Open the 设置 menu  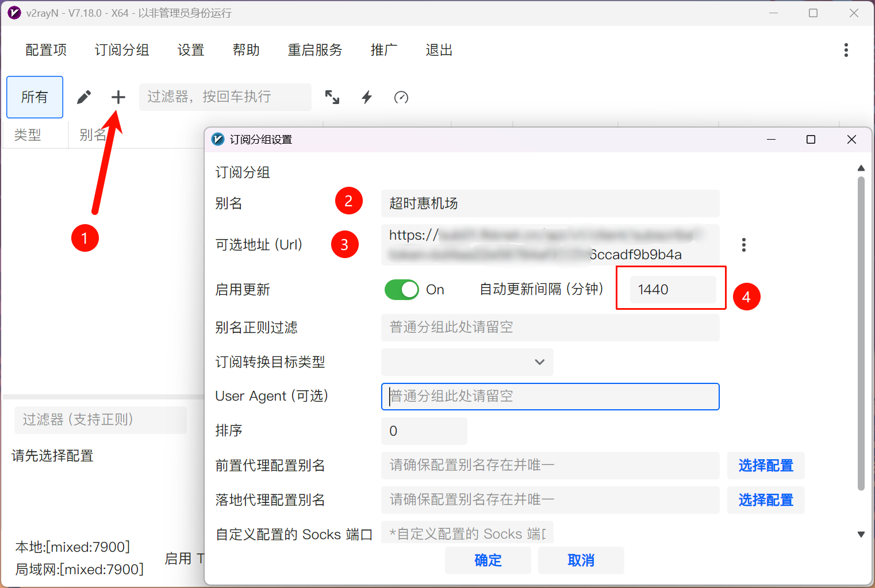click(191, 50)
